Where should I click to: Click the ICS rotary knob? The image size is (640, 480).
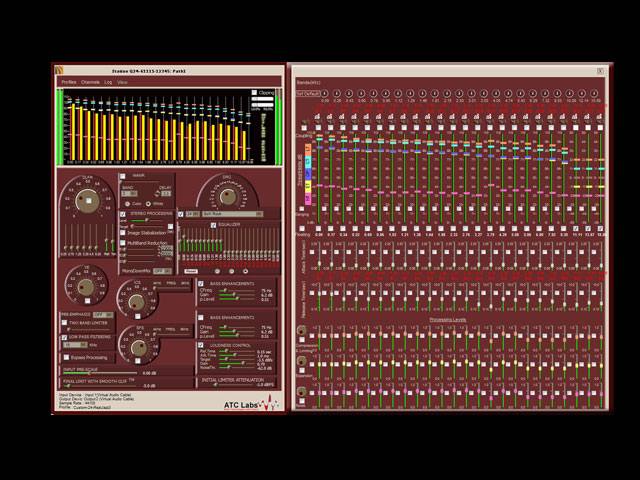pos(137,302)
